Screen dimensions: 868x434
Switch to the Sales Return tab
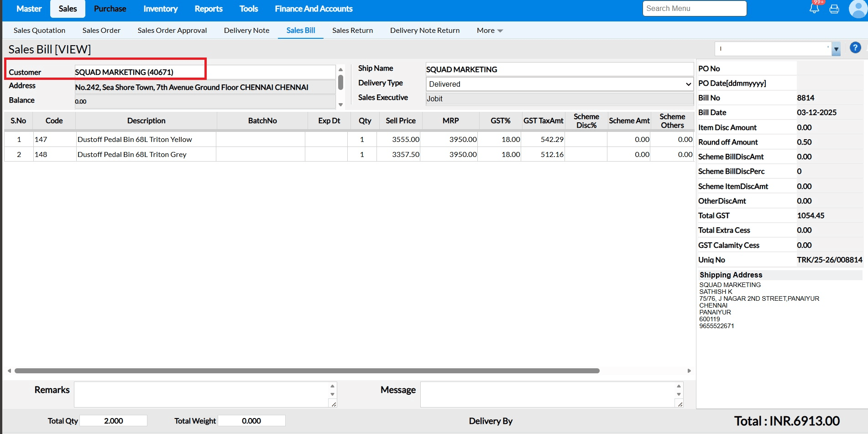point(352,31)
